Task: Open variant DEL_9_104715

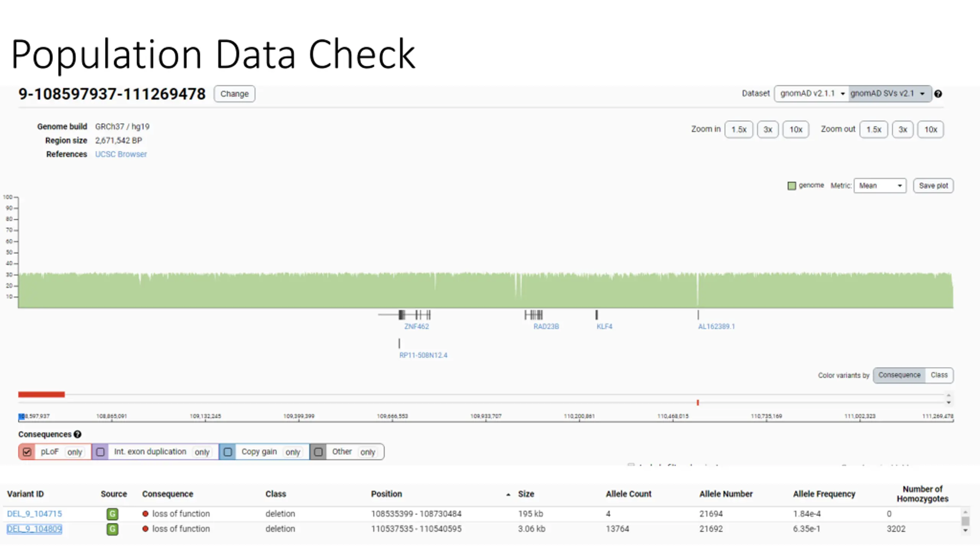Action: click(34, 514)
